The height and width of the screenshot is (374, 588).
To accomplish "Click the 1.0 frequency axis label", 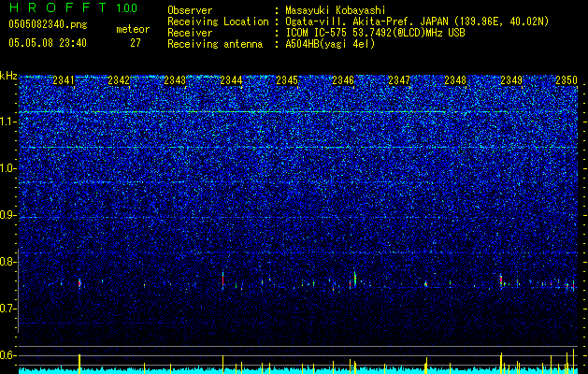I will 8,168.
